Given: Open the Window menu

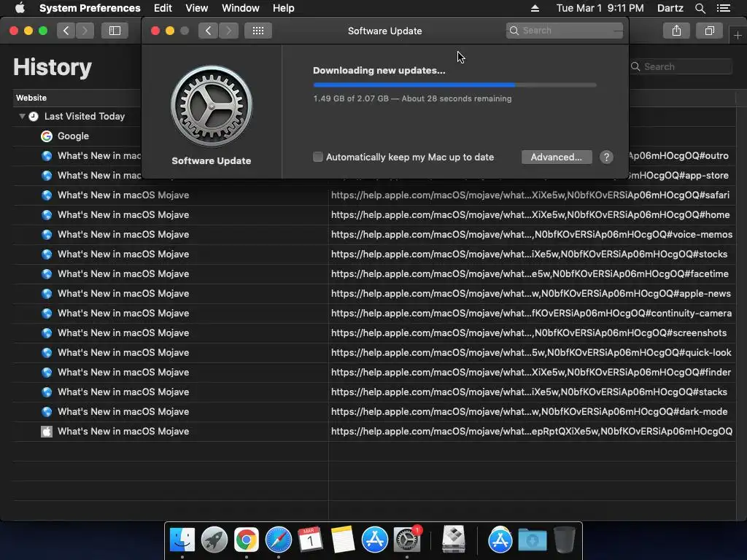Looking at the screenshot, I should coord(241,8).
